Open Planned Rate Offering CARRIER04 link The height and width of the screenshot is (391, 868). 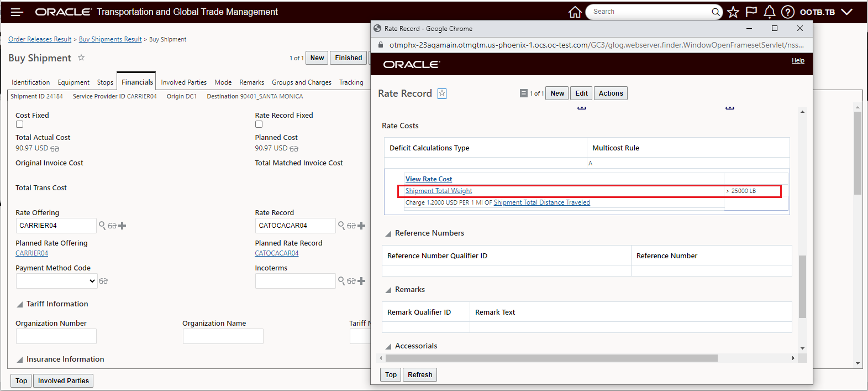coord(31,253)
